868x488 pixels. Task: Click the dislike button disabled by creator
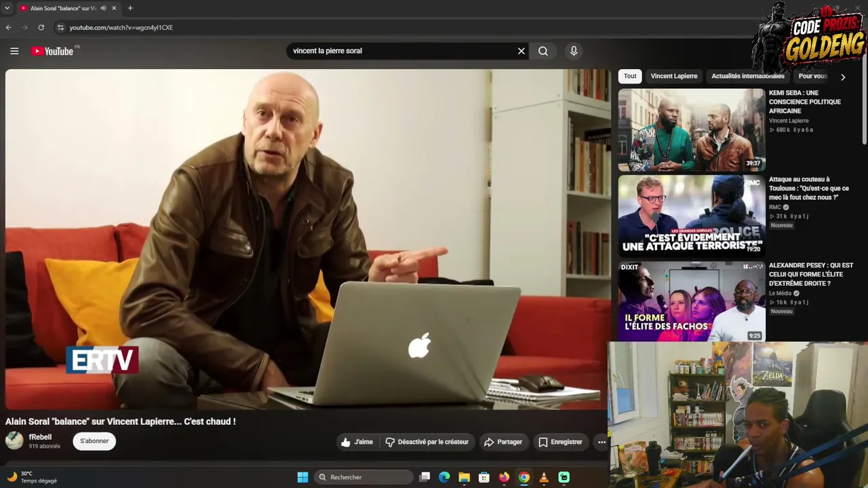point(427,442)
